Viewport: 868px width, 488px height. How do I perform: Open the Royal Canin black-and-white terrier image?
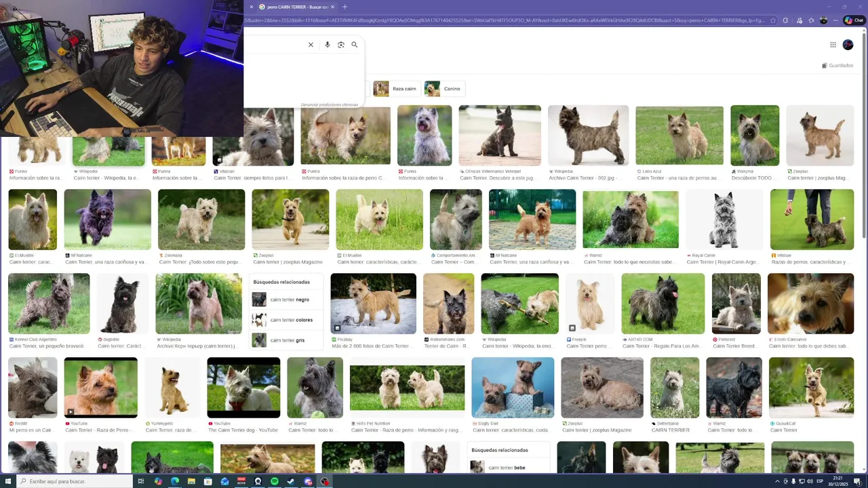[x=724, y=219]
